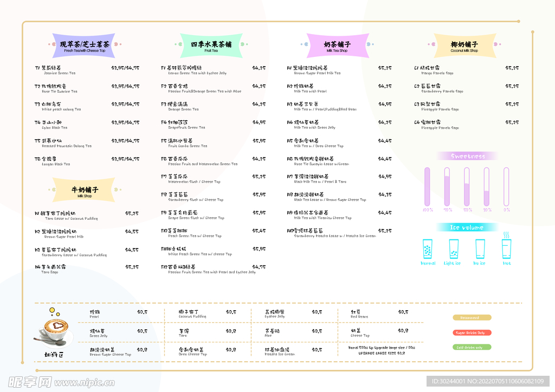Click the Brown Sugar Cheese Top topping
This screenshot has height=392, width=555.
pyautogui.click(x=119, y=352)
